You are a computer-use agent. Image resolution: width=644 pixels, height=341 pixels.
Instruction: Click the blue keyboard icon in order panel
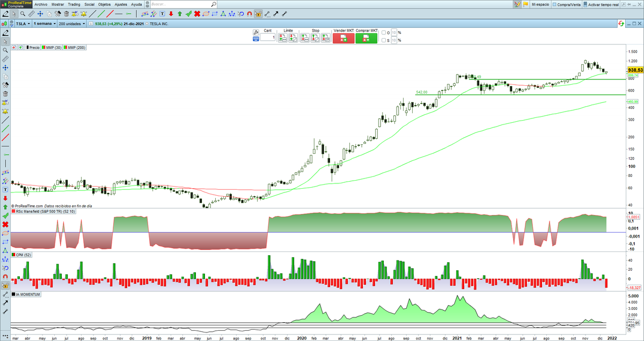(x=255, y=39)
